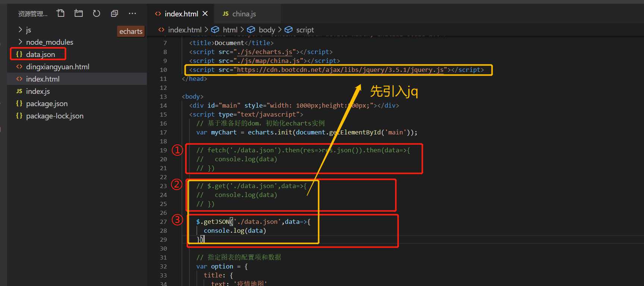
Task: Click the HTML icon in the breadcrumb bar
Action: tap(161, 30)
